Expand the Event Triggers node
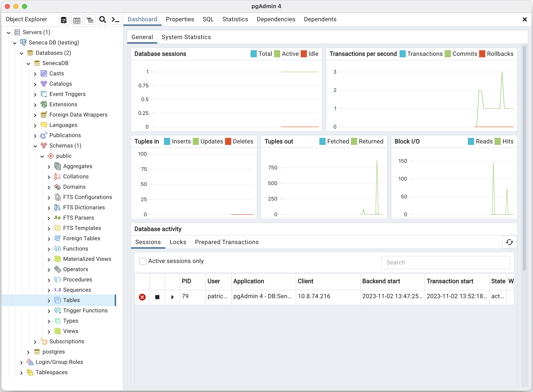This screenshot has width=533, height=392. pyautogui.click(x=35, y=94)
